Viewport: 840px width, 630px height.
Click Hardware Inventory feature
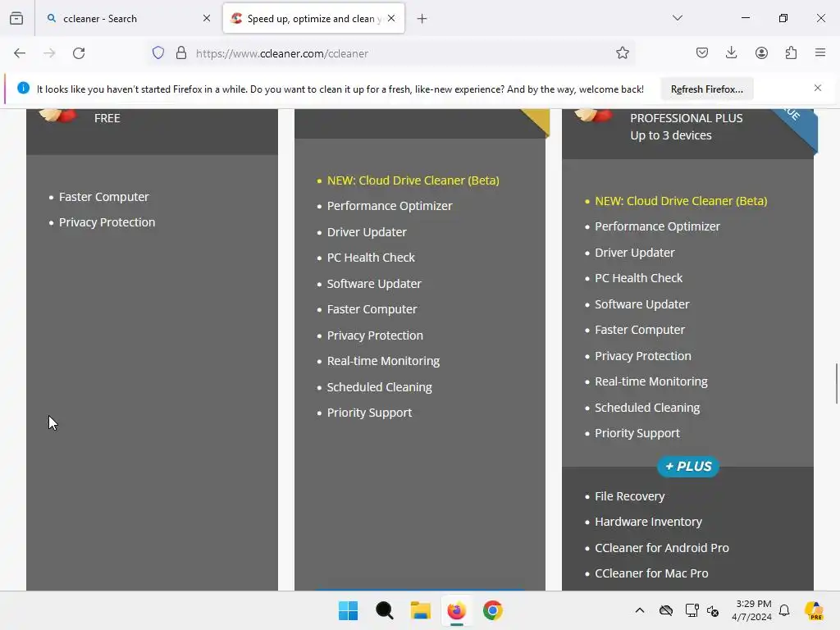click(x=648, y=522)
